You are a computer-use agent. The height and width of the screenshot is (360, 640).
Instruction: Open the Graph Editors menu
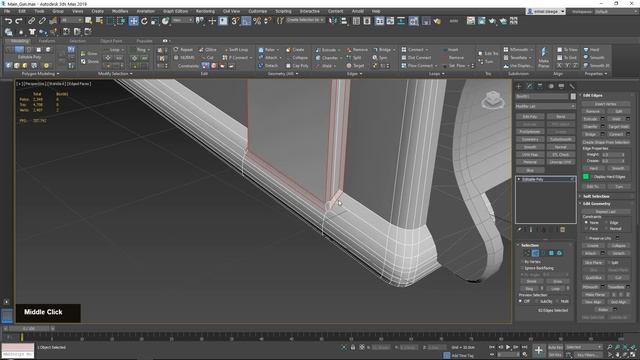(176, 11)
